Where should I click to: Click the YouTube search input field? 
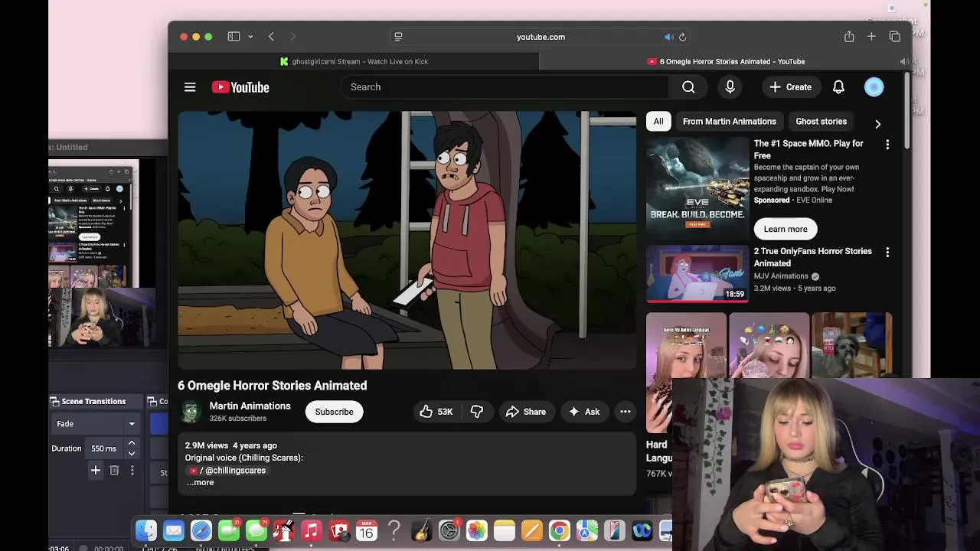coord(505,87)
